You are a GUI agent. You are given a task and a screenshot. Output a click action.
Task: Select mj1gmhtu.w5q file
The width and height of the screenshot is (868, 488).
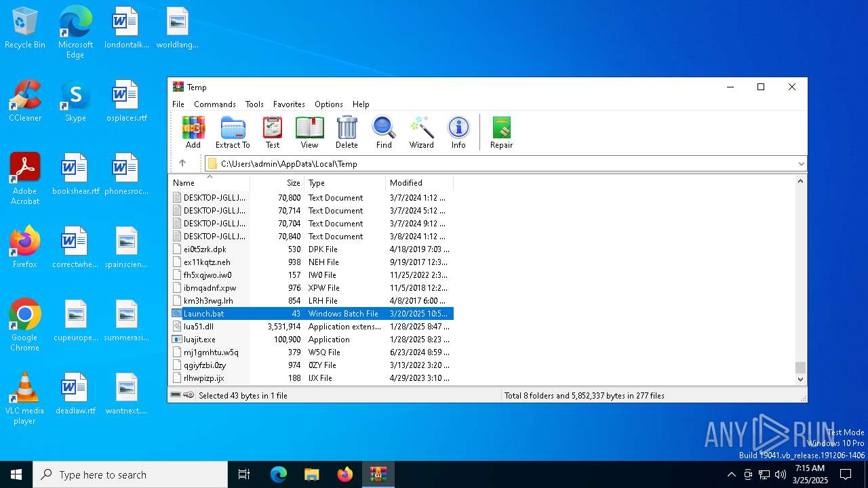(211, 352)
